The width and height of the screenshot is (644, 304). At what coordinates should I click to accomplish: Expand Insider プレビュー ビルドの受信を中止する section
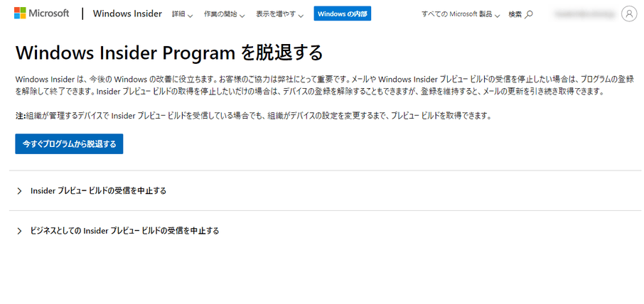pyautogui.click(x=91, y=191)
